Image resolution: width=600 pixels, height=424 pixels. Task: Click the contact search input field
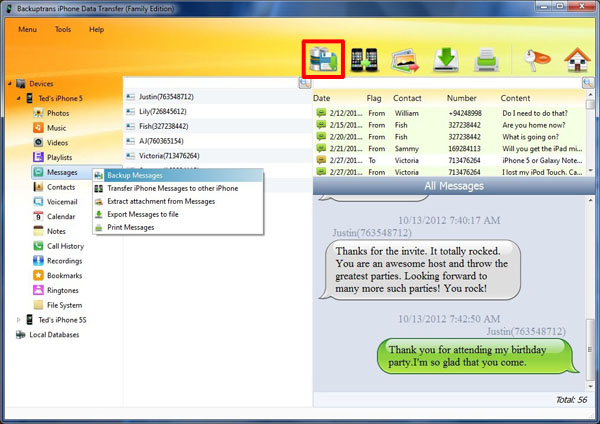211,83
